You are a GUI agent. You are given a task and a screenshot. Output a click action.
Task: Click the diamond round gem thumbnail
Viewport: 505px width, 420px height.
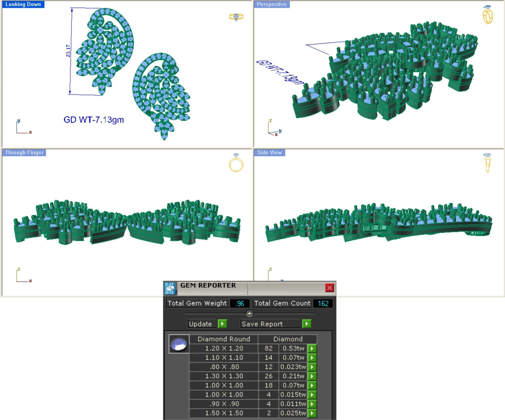tap(179, 344)
